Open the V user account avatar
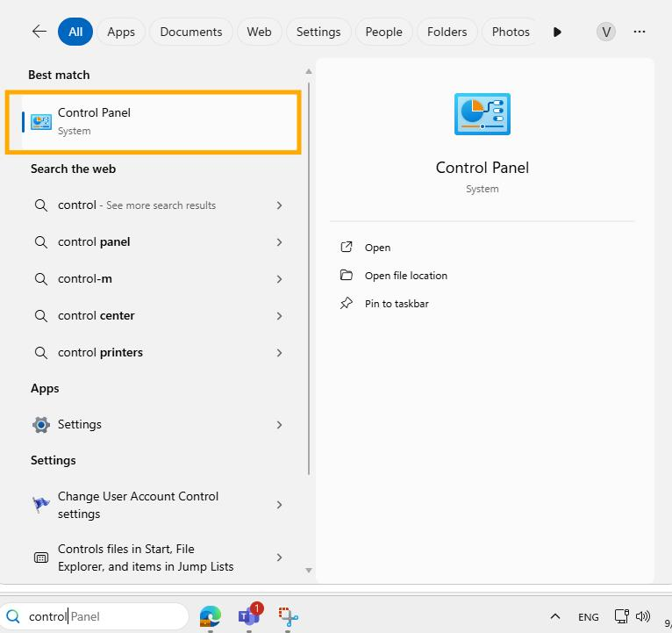672x633 pixels. [x=605, y=32]
